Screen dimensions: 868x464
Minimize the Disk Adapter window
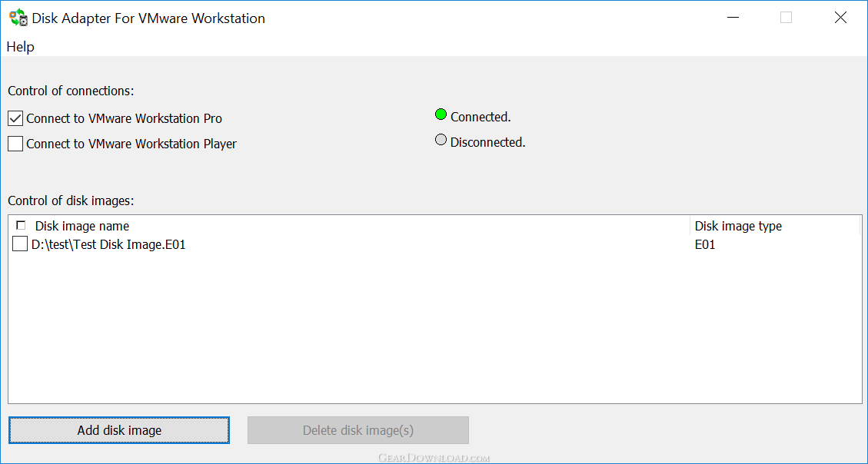(733, 18)
